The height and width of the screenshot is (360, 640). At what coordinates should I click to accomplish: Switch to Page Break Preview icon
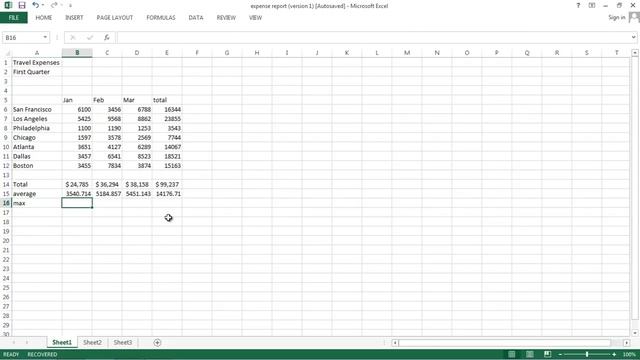point(547,354)
